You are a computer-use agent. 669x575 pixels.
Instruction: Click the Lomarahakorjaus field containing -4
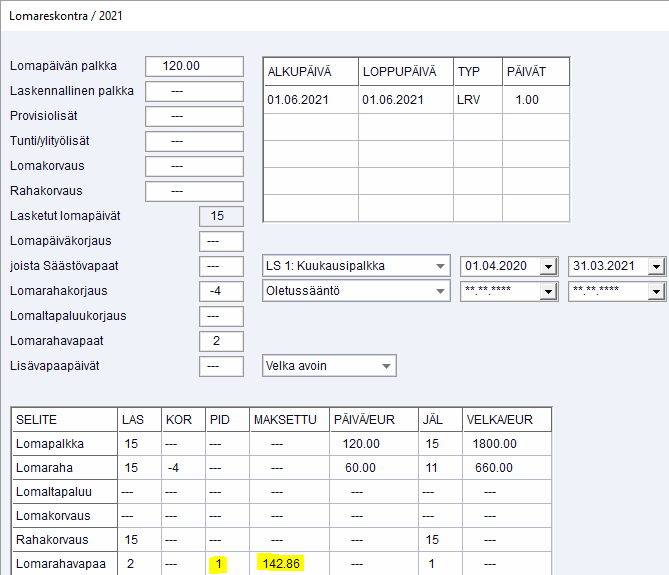222,291
